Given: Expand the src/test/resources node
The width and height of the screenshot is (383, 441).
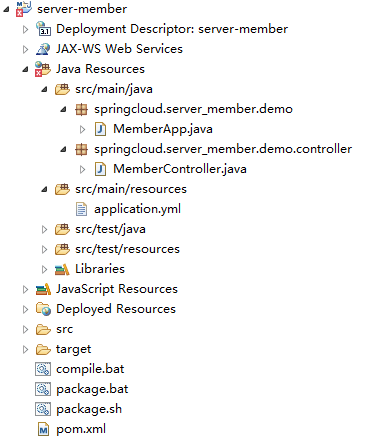Looking at the screenshot, I should tap(44, 249).
